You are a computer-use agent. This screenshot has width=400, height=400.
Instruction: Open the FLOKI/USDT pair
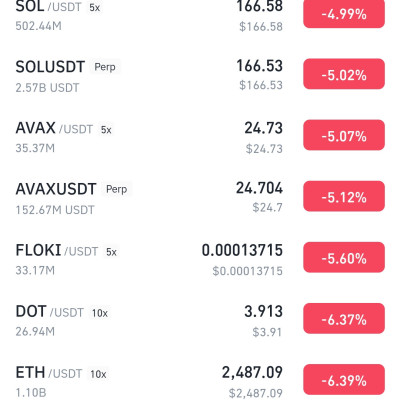(x=200, y=257)
